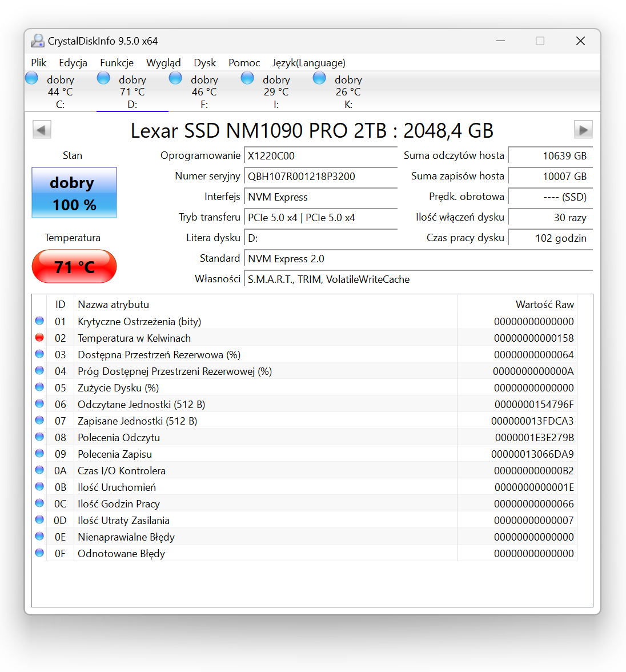
Task: Click the red 71 °C temperature button
Action: (74, 267)
